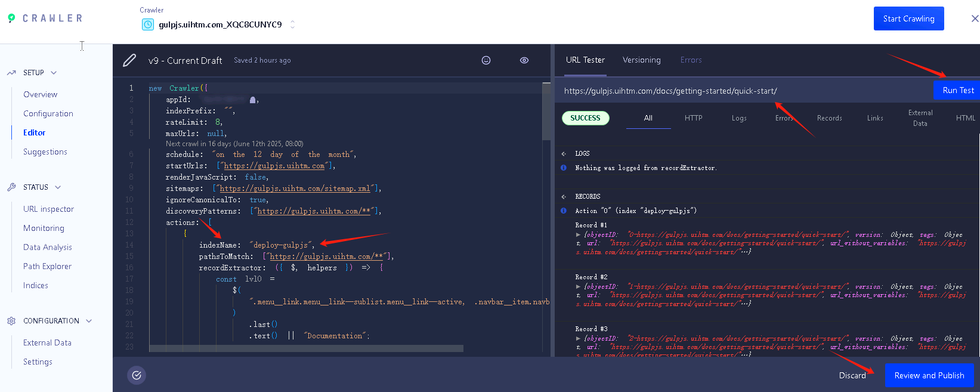Open Data Analysis page
The height and width of the screenshot is (392, 980).
[48, 247]
